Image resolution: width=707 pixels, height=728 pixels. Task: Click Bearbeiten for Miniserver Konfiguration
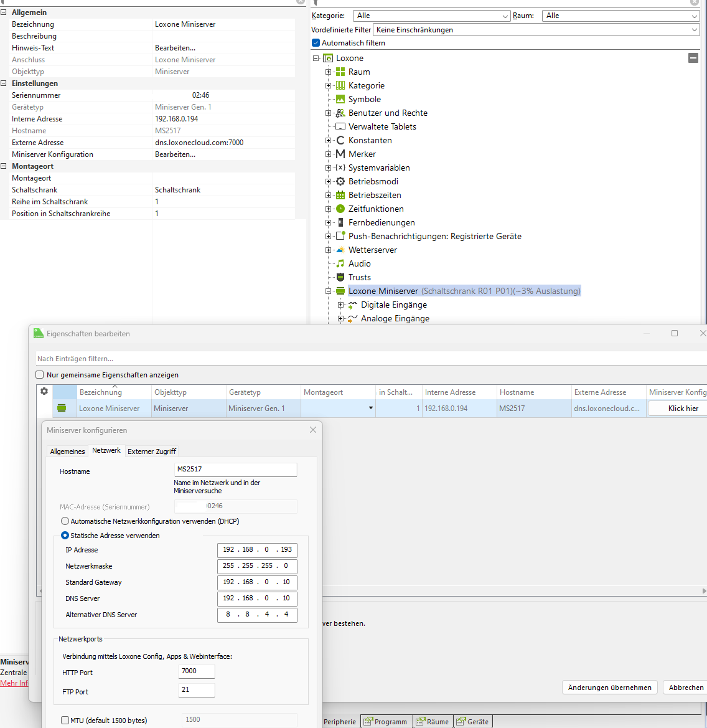pos(176,154)
